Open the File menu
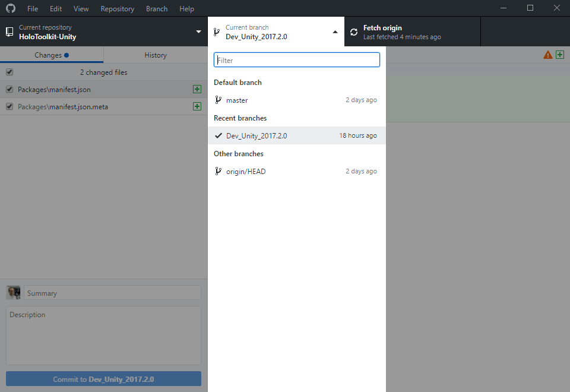This screenshot has width=570, height=392. coord(33,9)
